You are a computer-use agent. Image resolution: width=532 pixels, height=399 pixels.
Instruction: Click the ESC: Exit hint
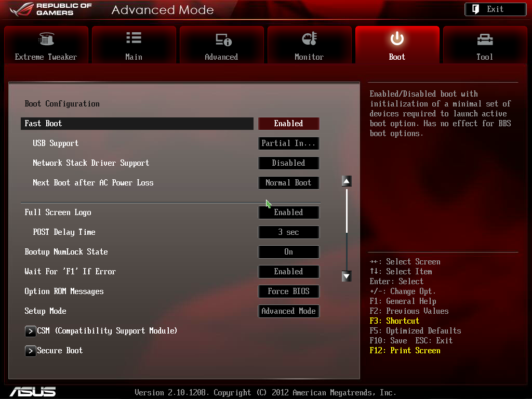tap(434, 341)
